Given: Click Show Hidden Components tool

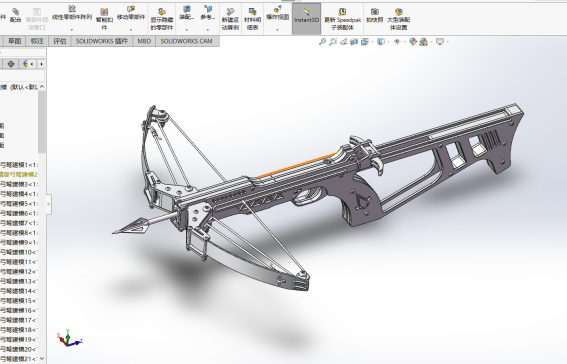Looking at the screenshot, I should click(x=162, y=20).
